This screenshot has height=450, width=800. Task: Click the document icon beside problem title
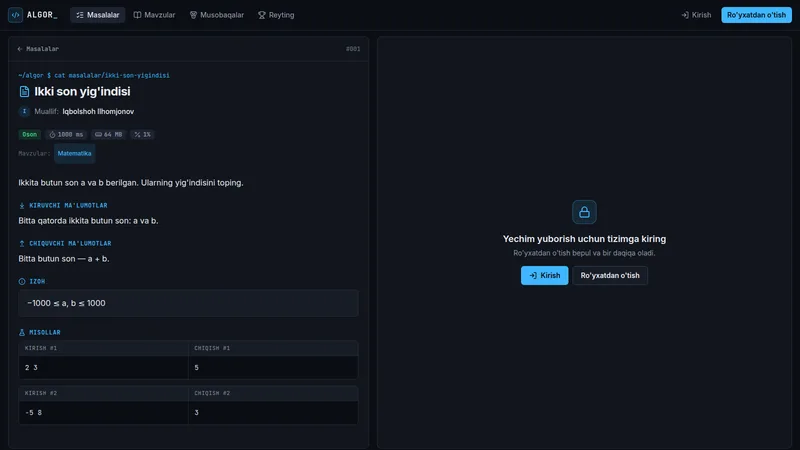point(24,91)
